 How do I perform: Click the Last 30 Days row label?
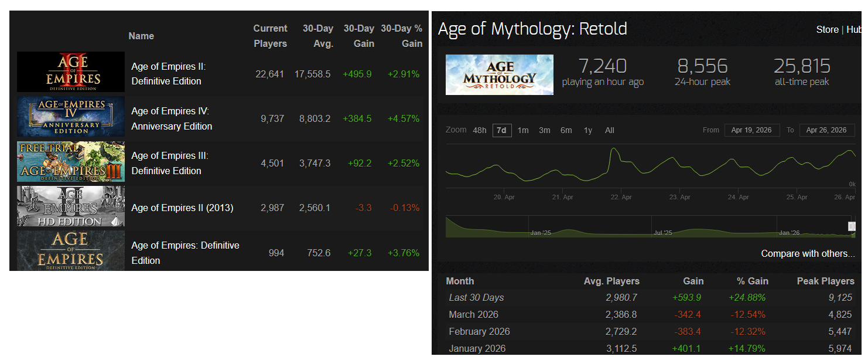click(476, 297)
